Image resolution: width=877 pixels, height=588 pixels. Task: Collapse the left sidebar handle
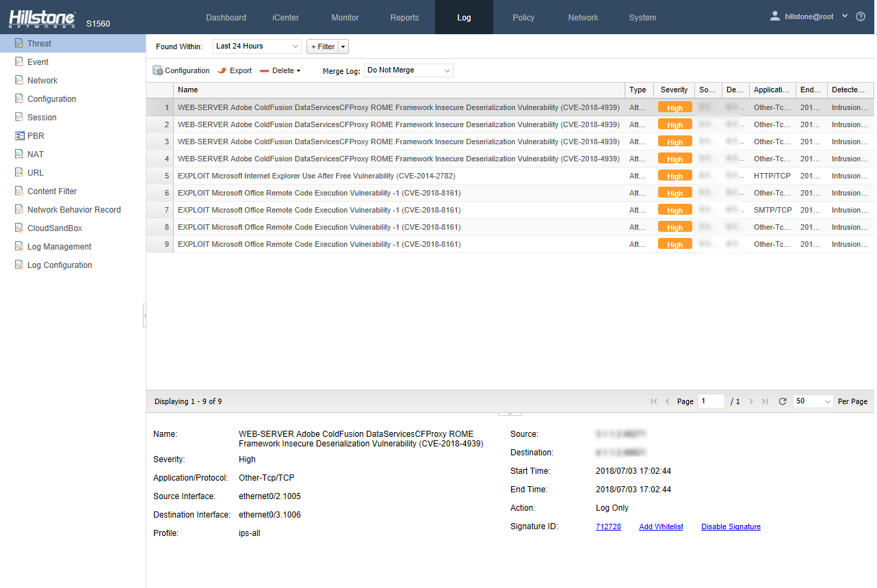click(x=144, y=315)
